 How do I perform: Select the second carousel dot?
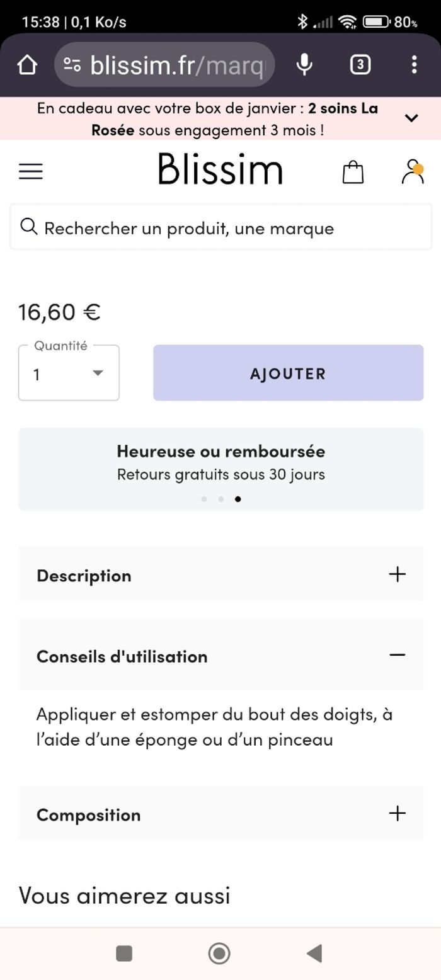click(221, 499)
